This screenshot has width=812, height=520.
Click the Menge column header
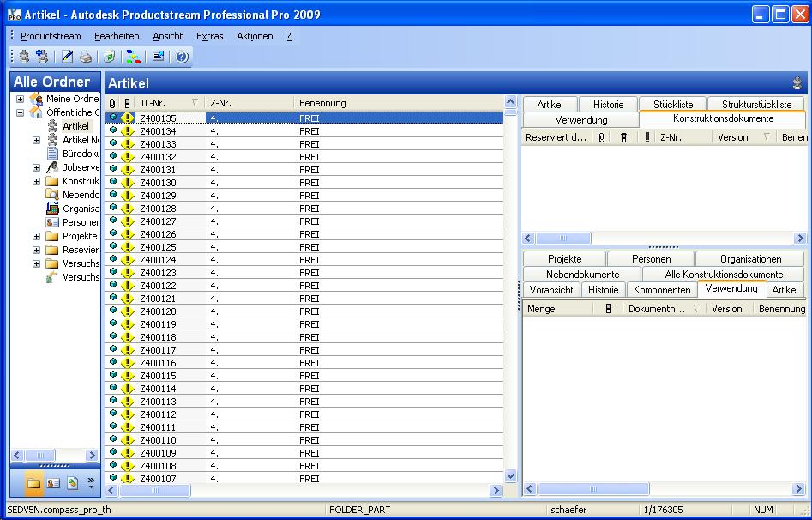(x=558, y=309)
